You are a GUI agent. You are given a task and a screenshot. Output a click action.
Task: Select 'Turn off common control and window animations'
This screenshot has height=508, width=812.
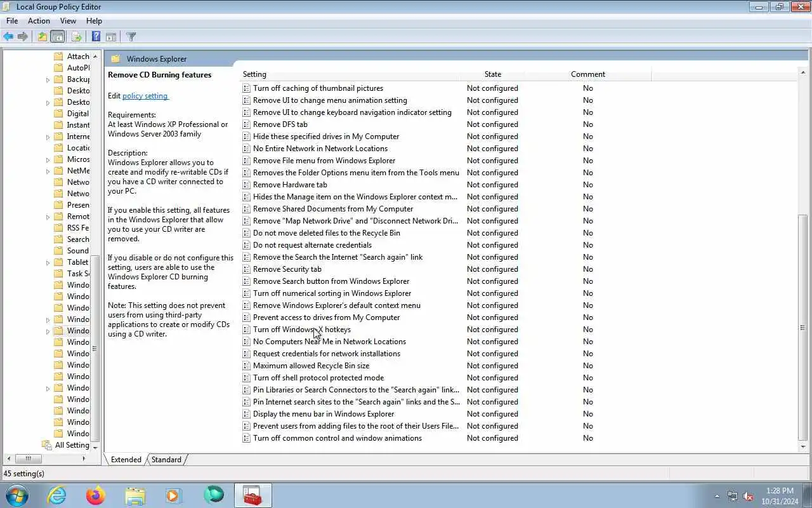click(x=337, y=438)
